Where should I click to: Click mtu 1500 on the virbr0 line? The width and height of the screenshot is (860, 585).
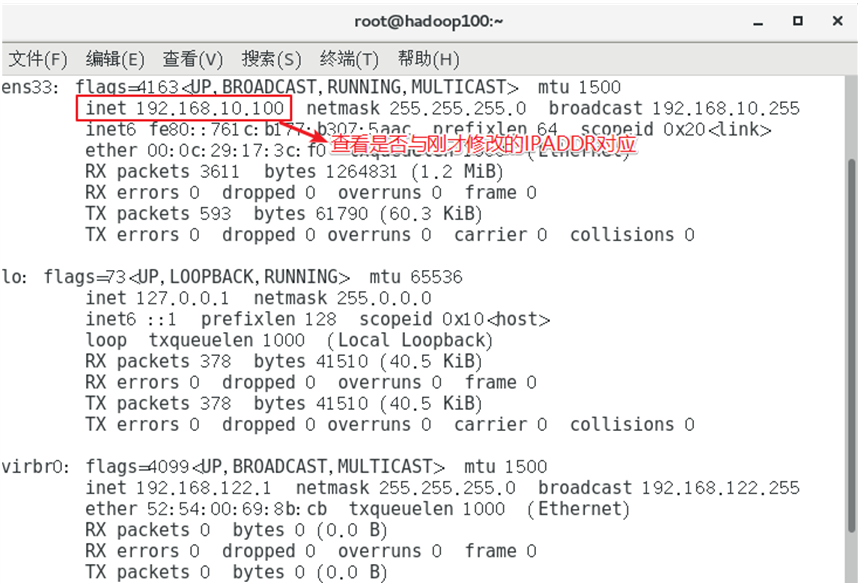[x=506, y=467]
